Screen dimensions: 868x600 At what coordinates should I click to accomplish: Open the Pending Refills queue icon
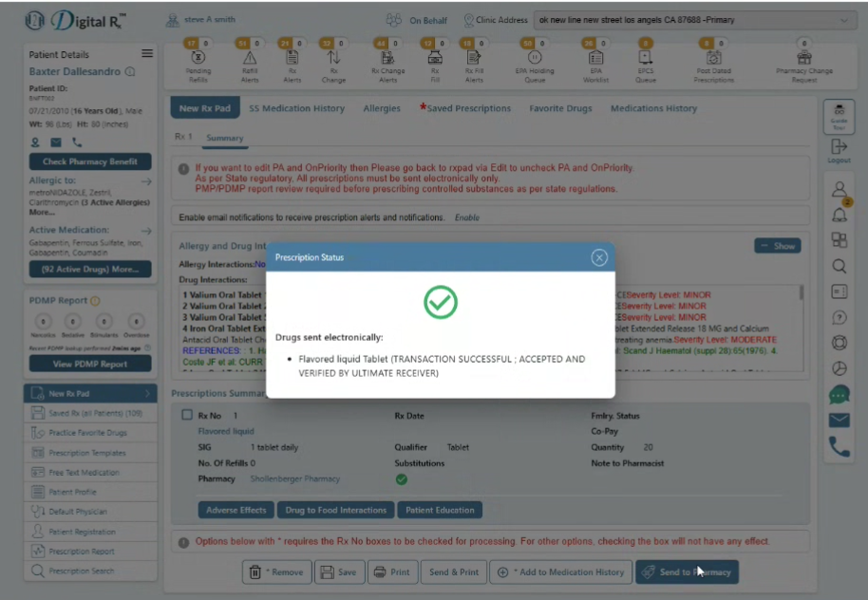[x=198, y=57]
